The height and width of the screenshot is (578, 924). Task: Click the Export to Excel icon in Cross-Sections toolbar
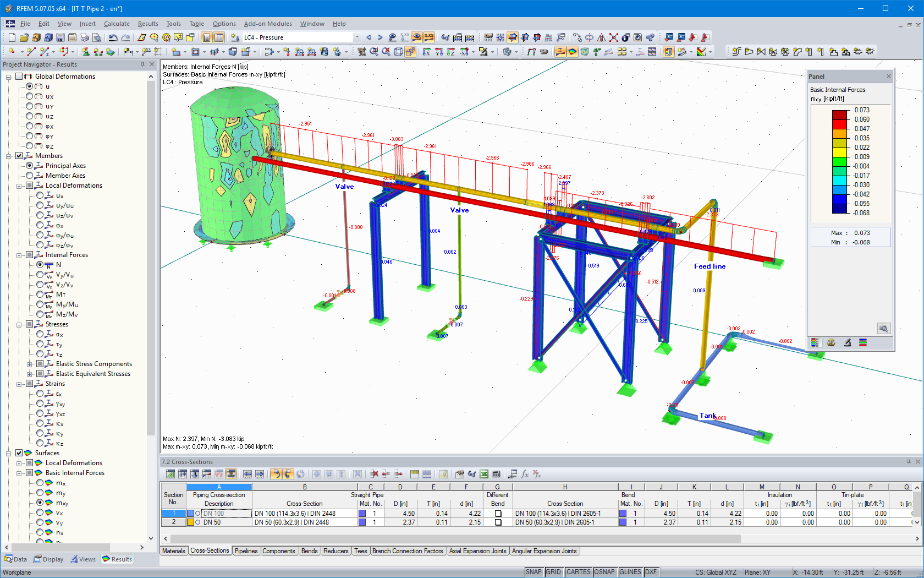coord(484,474)
